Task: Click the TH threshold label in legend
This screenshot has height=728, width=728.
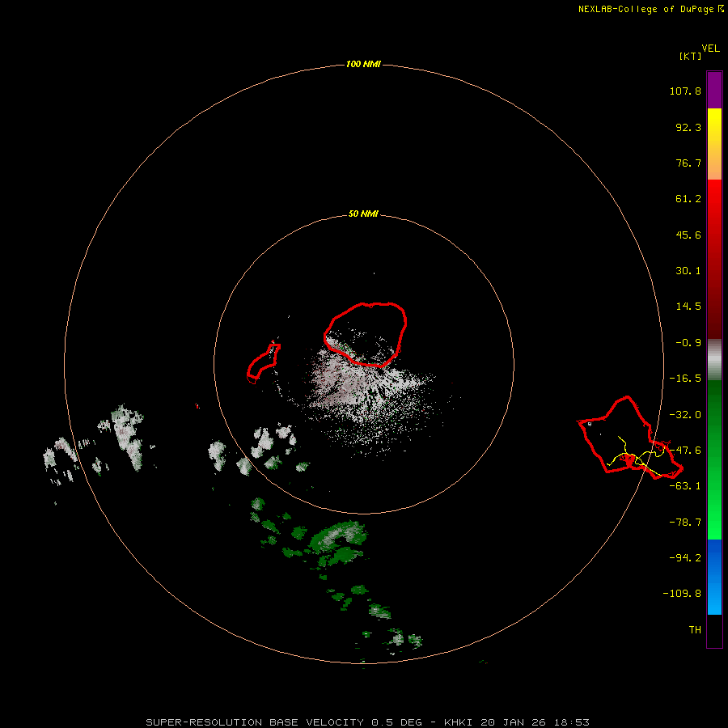Action: (x=695, y=629)
